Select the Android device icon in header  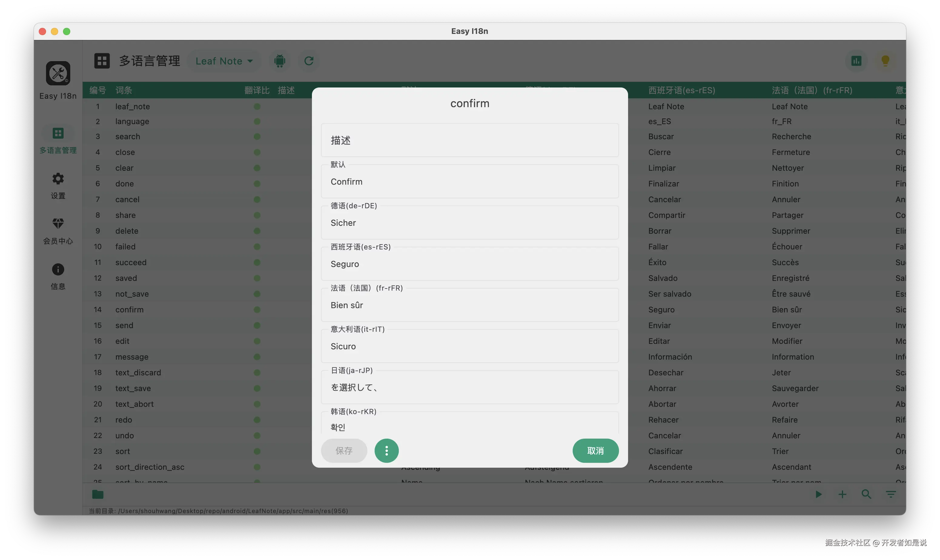point(280,60)
